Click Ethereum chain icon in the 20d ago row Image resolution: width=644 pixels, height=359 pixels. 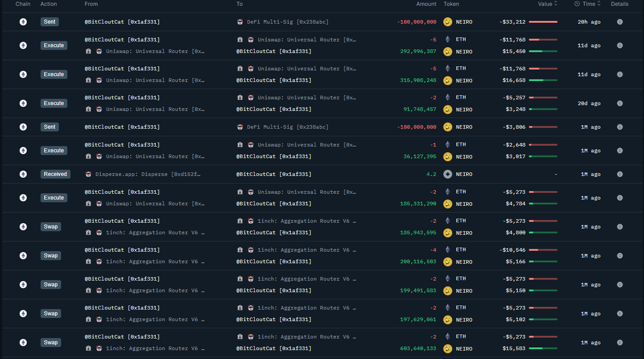[23, 103]
